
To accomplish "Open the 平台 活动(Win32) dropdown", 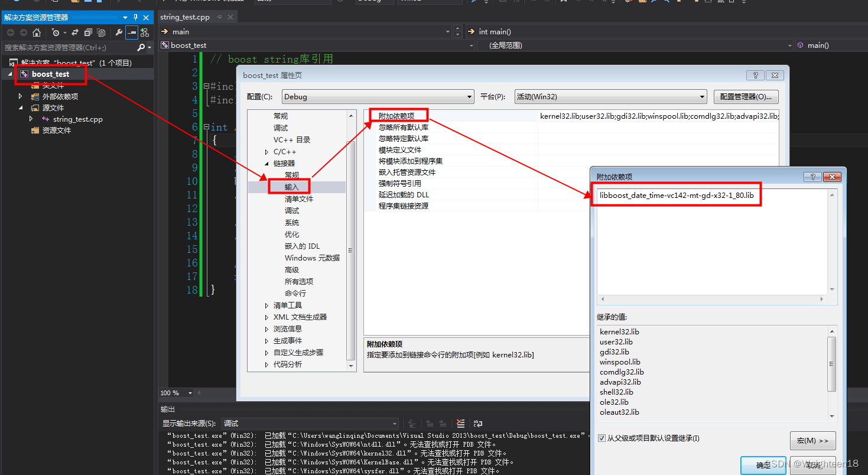I will coord(701,96).
